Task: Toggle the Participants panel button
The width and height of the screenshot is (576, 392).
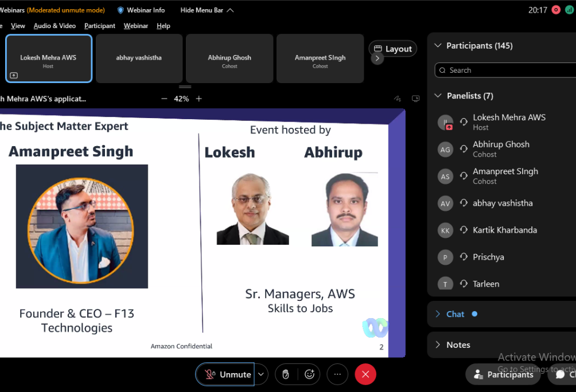Action: tap(503, 375)
